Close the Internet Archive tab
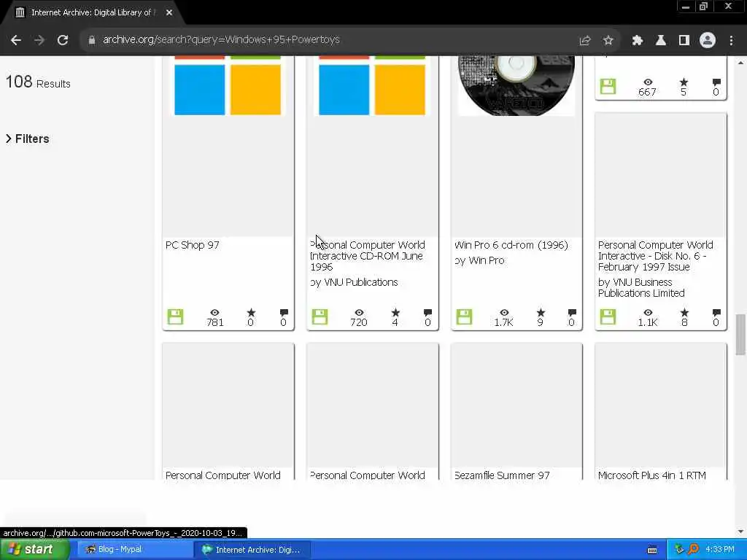The height and width of the screenshot is (560, 747). pos(169,13)
